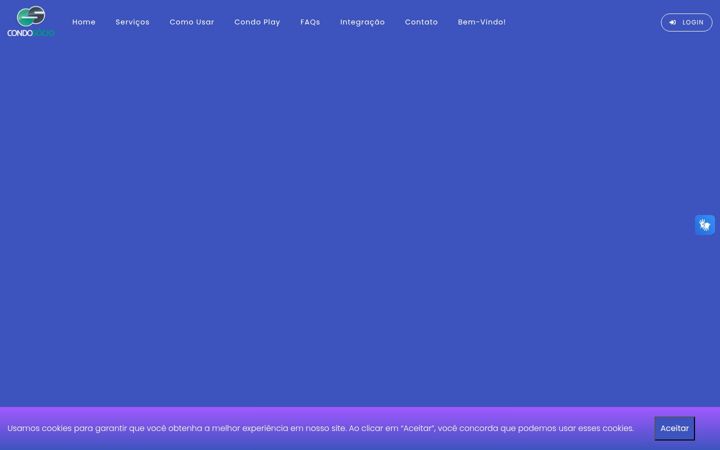Open the Libras accessibility hand widget
Viewport: 720px width, 450px height.
(x=704, y=225)
